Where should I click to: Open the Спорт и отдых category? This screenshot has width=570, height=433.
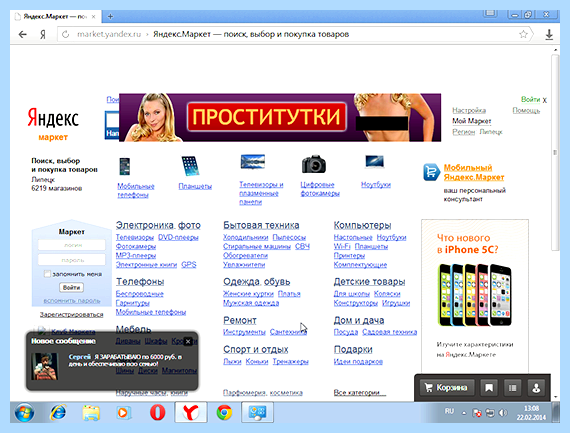256,349
